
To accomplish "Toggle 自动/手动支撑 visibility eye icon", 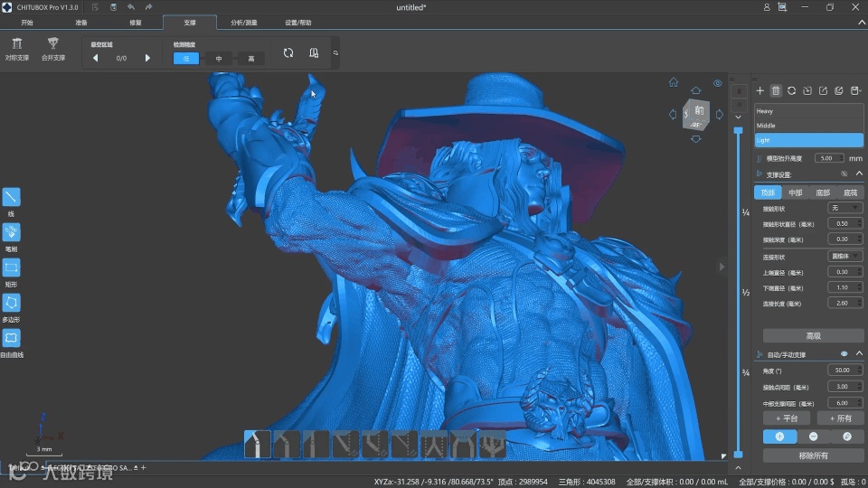I will 844,353.
